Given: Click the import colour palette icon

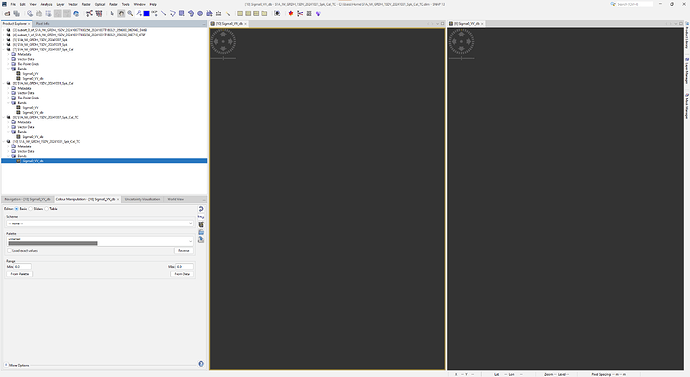Looking at the screenshot, I should (x=201, y=232).
